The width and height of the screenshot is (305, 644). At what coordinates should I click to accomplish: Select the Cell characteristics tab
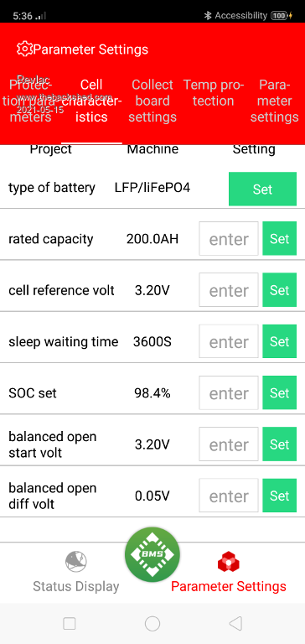click(91, 101)
